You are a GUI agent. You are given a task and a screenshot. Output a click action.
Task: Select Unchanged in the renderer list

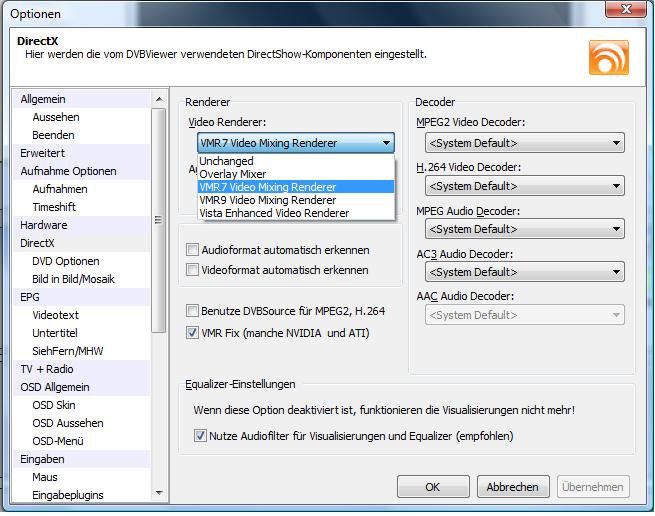[226, 161]
